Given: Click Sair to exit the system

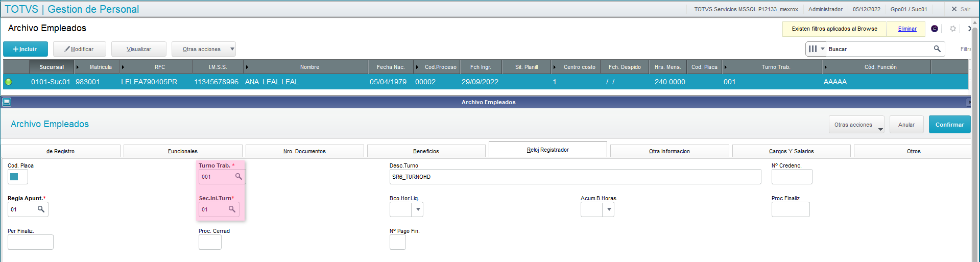Looking at the screenshot, I should (961, 9).
